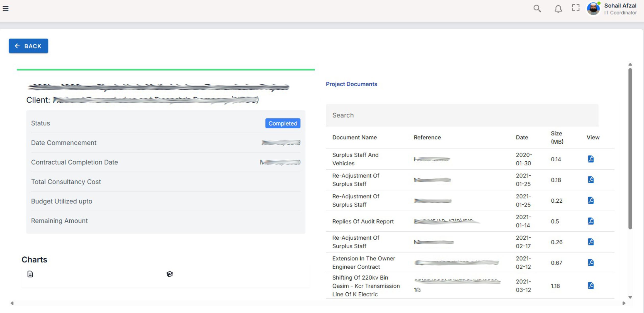The image size is (644, 313).
Task: View PDF of Surplus Staff And Vehicles
Action: [x=591, y=159]
